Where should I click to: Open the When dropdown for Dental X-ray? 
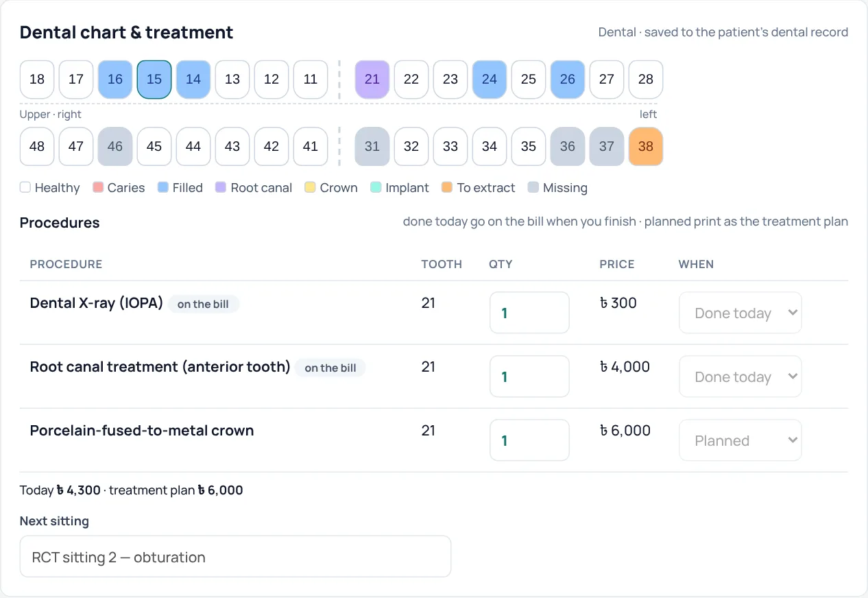click(740, 313)
